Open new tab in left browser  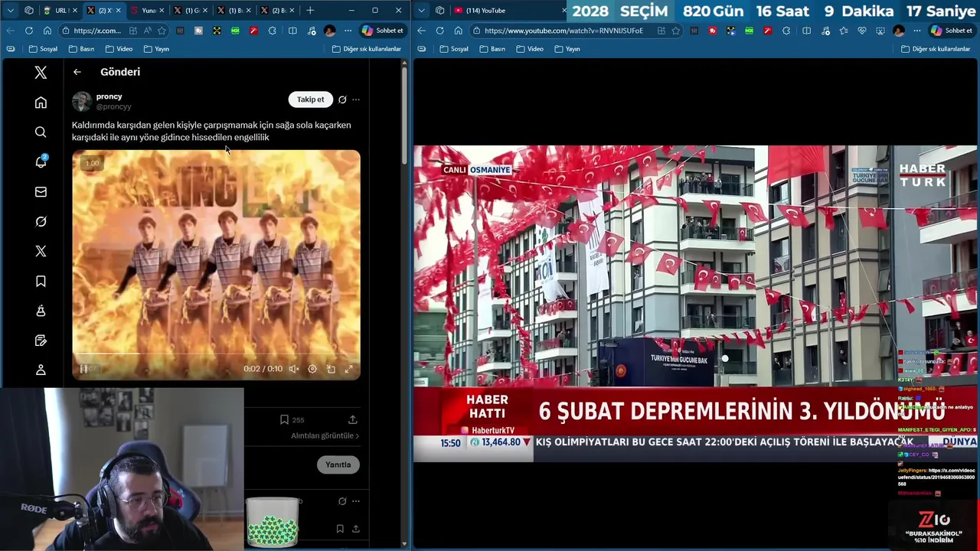tap(310, 11)
